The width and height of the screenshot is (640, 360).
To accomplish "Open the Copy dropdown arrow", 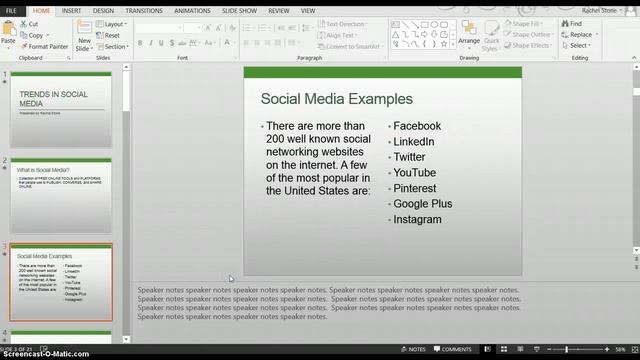I will point(48,36).
